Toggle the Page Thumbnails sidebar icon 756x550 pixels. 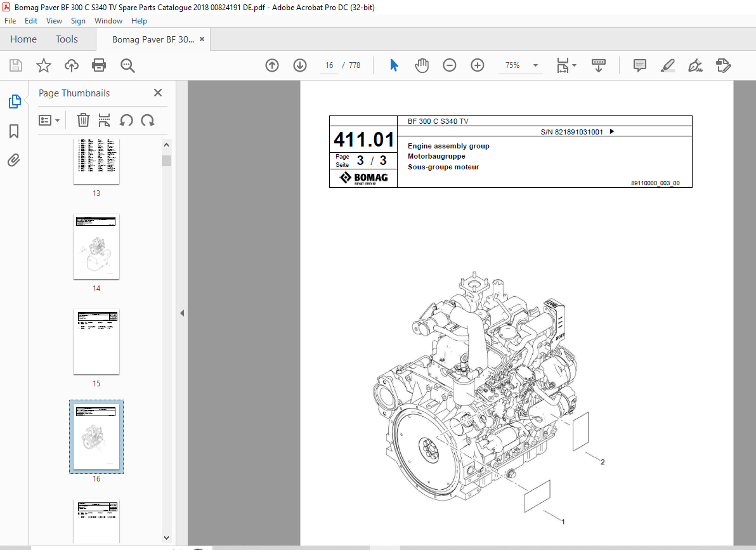click(15, 101)
